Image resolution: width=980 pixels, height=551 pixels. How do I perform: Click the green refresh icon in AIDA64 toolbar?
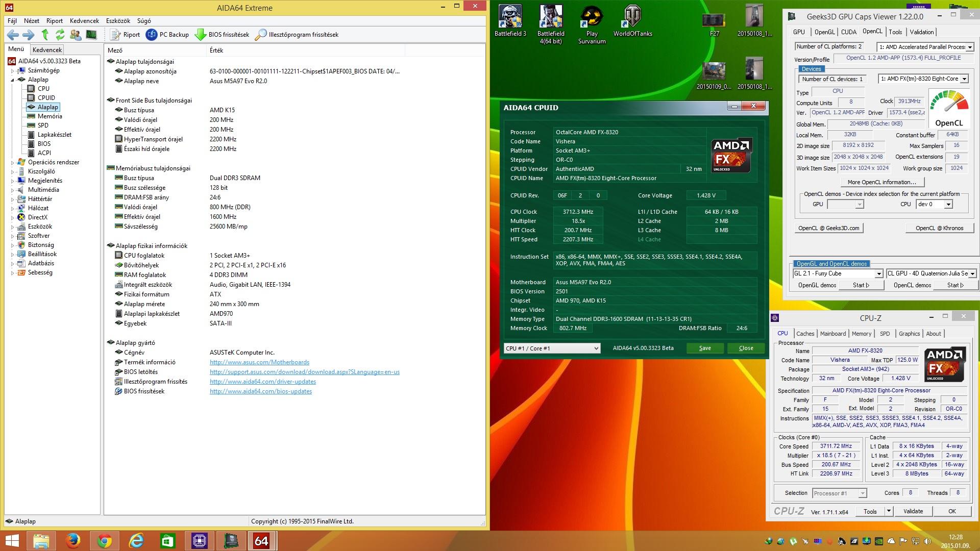pos(60,35)
